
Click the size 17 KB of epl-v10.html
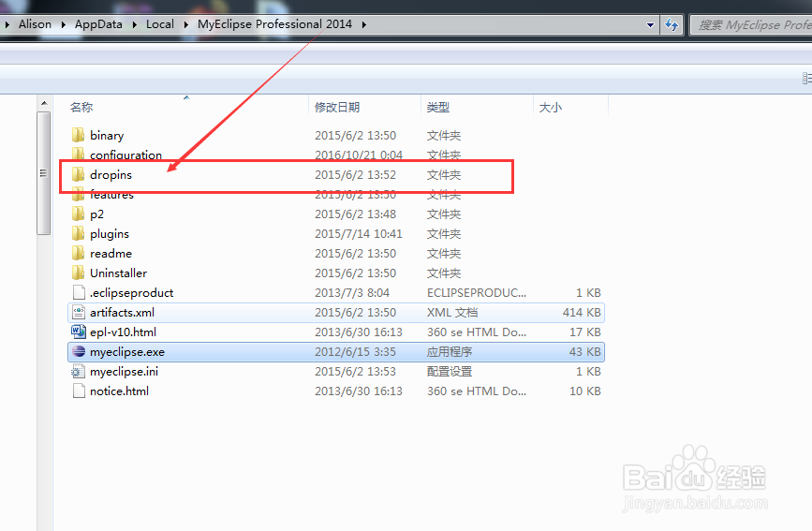click(585, 332)
